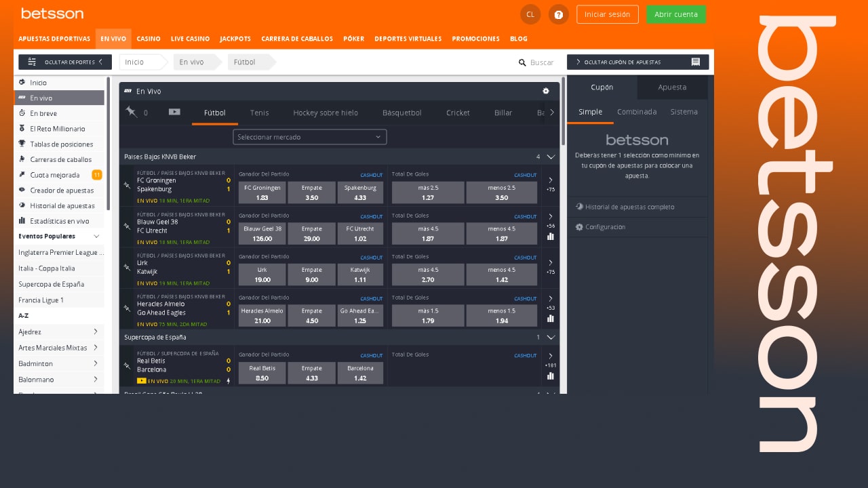Click the coupon receipt icon

[x=696, y=62]
